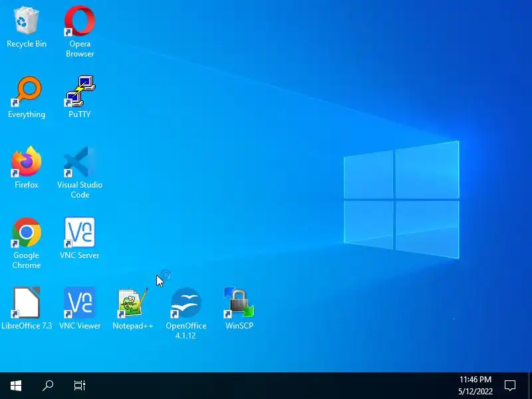
Task: Select the Google Chrome shortcut icon
Action: tap(27, 232)
